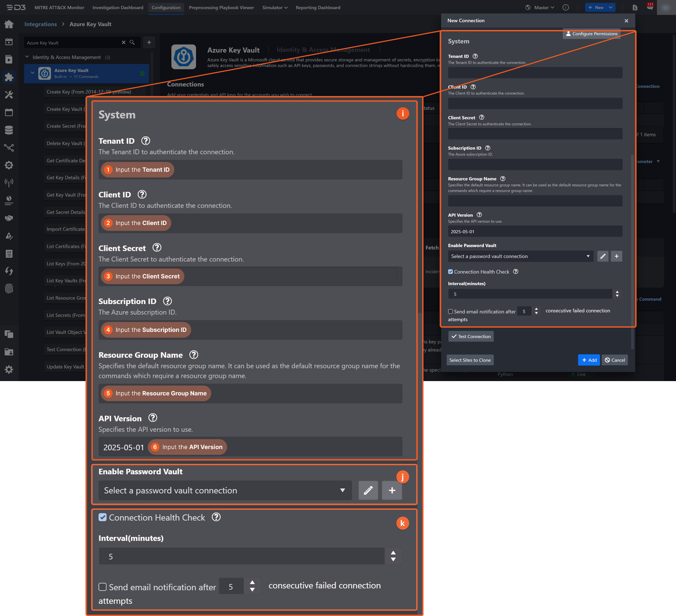The image size is (676, 616).
Task: Switch to Investigation Dashboard tab
Action: tap(118, 7)
